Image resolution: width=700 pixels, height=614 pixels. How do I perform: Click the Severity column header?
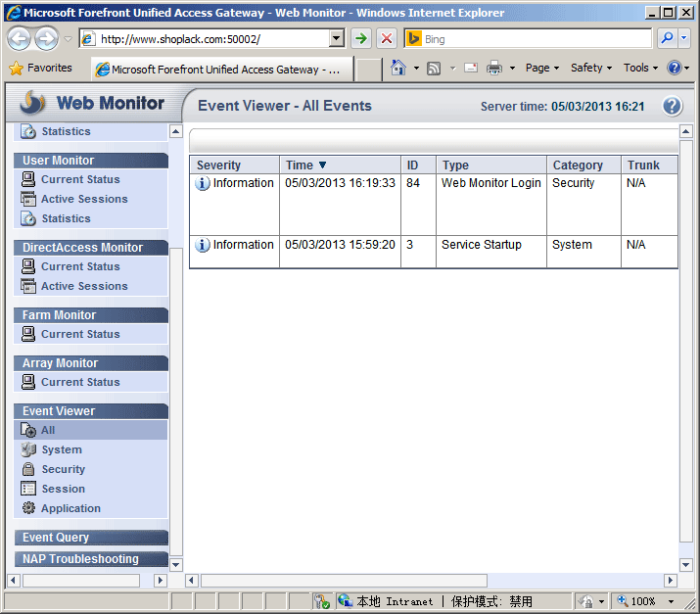pyautogui.click(x=234, y=165)
